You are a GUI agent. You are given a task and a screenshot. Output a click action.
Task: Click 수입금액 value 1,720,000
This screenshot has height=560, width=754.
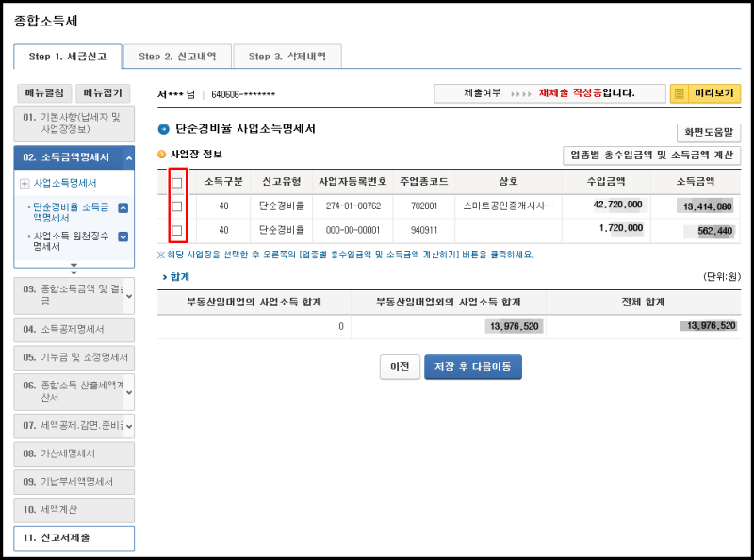[x=621, y=228]
